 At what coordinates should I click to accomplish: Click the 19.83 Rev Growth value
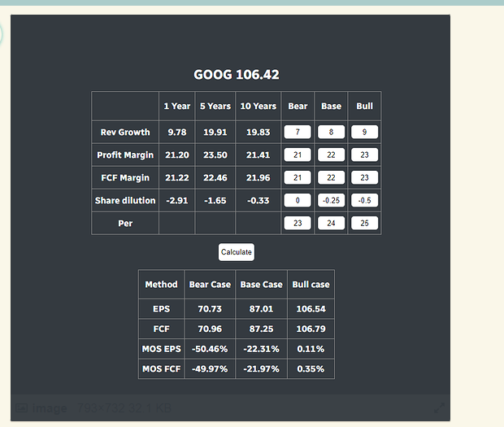[x=259, y=132]
